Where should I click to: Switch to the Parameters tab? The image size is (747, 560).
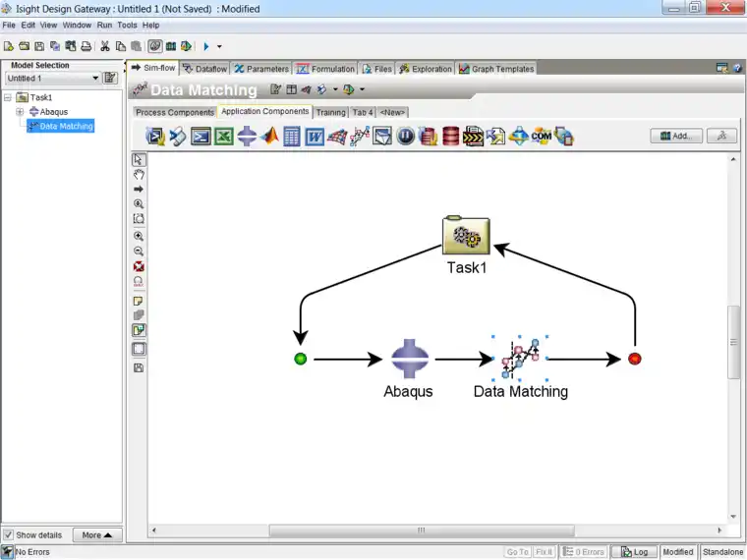(261, 69)
